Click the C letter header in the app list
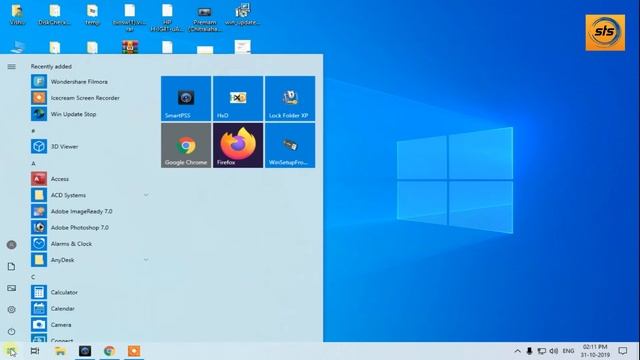Screen dimensions: 640x360 pyautogui.click(x=33, y=277)
